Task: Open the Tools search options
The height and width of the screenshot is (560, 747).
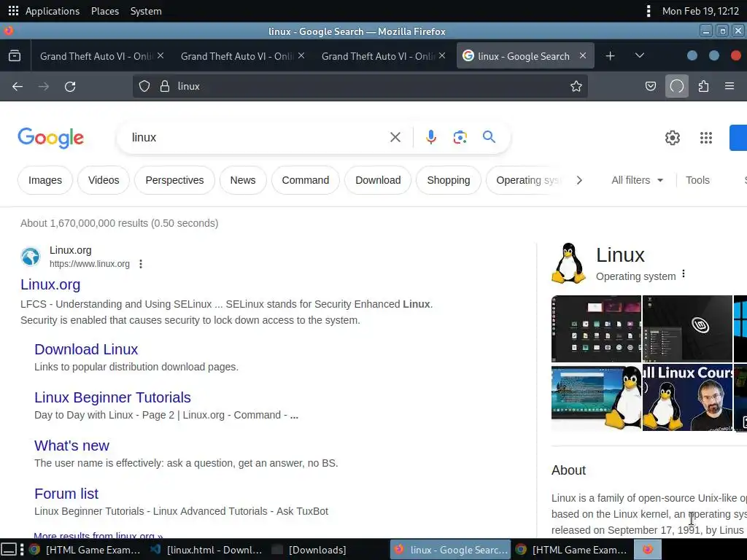Action: [x=697, y=180]
